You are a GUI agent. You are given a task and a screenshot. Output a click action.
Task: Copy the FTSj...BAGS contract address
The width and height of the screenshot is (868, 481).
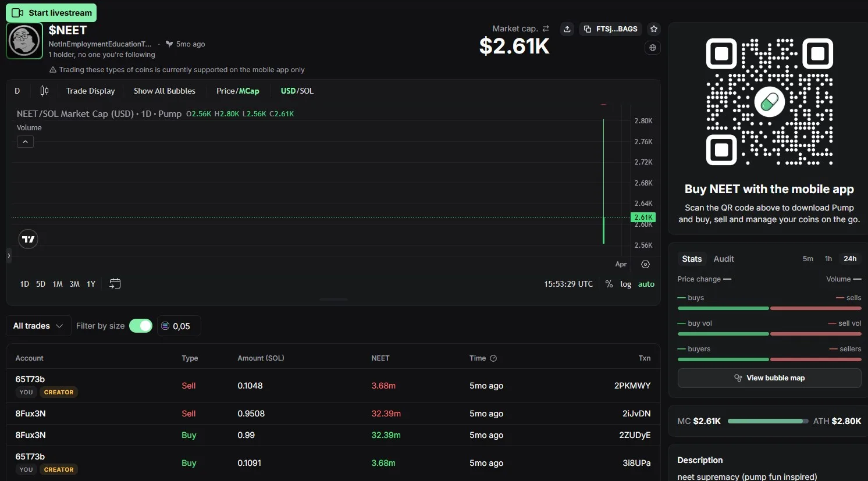pos(611,29)
